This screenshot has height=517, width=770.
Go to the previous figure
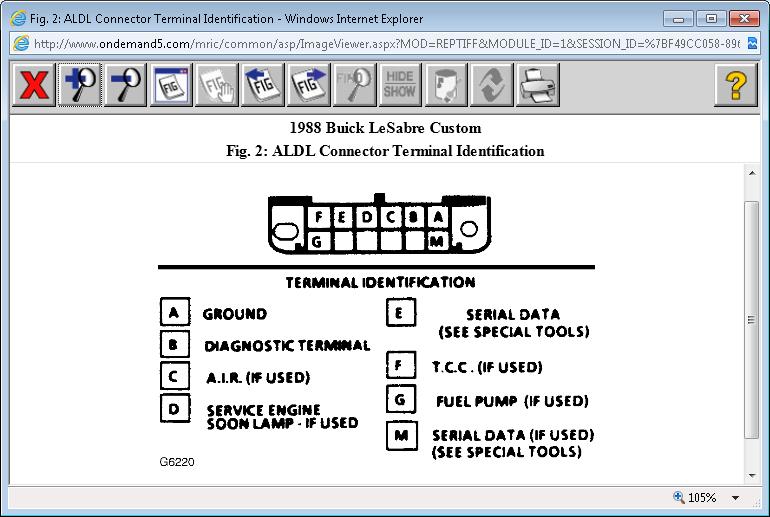(262, 85)
